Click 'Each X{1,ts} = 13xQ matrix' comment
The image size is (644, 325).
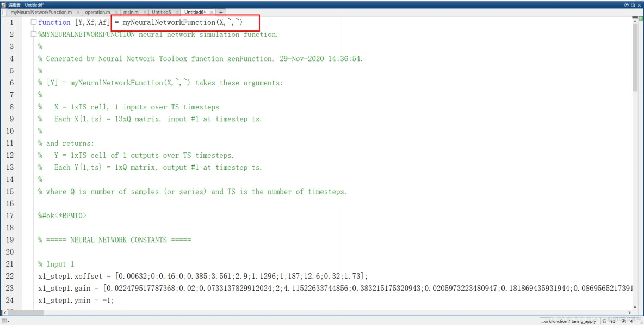pos(150,119)
